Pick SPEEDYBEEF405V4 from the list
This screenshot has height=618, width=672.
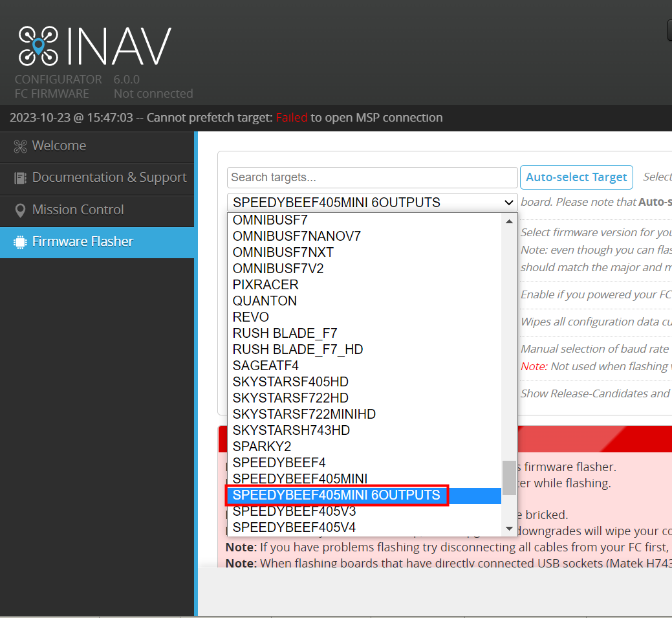point(365,527)
